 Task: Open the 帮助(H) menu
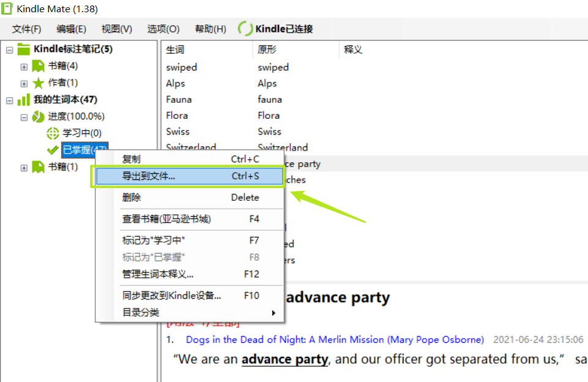210,29
